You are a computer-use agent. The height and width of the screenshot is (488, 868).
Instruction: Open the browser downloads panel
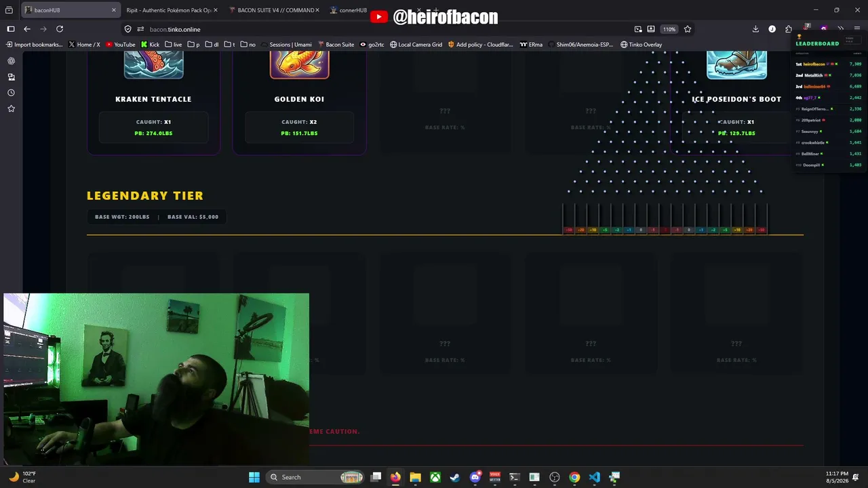755,29
